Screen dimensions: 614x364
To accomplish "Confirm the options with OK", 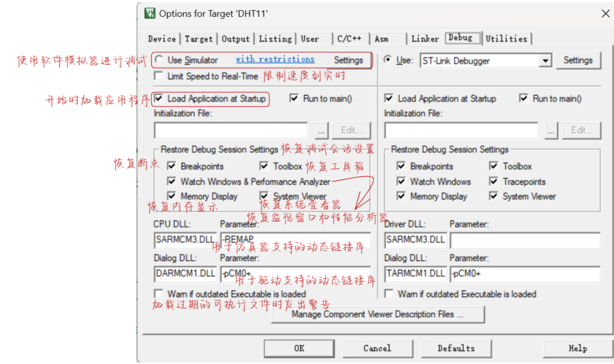I will pos(300,348).
